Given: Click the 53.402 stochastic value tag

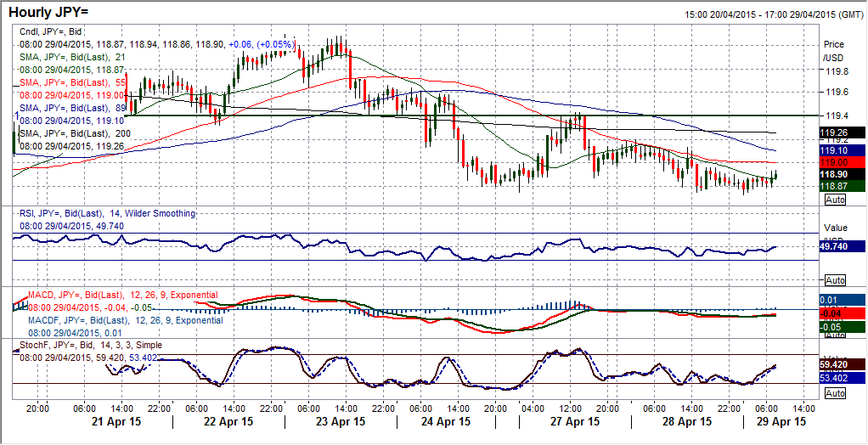Looking at the screenshot, I should [x=842, y=377].
